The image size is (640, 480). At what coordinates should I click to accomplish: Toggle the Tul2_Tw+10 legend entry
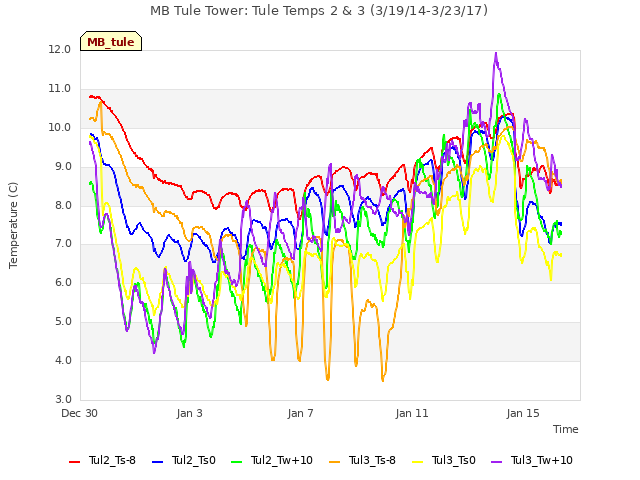[x=272, y=460]
